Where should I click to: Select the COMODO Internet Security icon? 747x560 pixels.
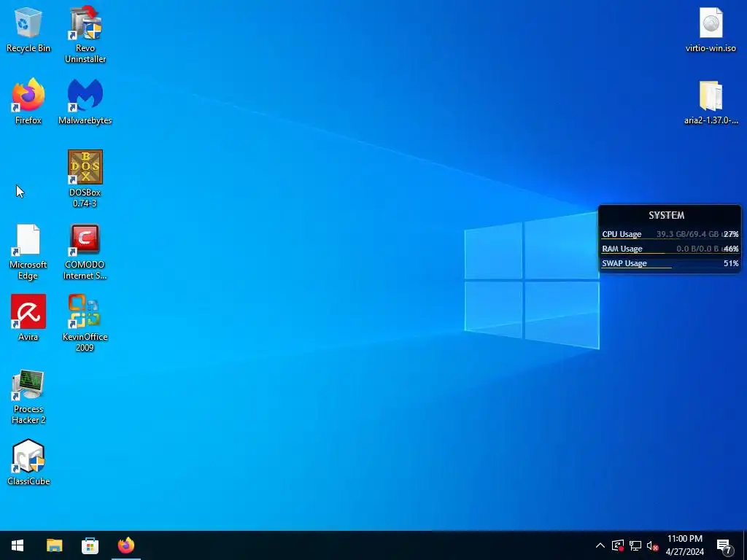pyautogui.click(x=85, y=252)
